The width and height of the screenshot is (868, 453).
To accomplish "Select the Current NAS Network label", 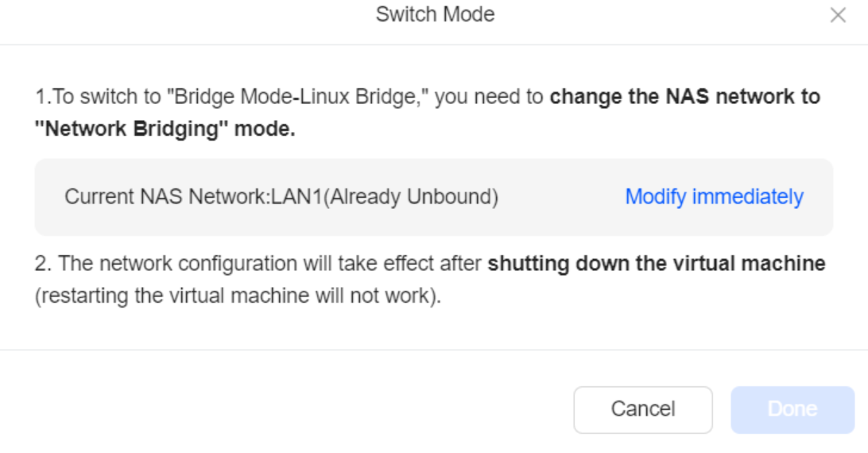I will (x=167, y=197).
